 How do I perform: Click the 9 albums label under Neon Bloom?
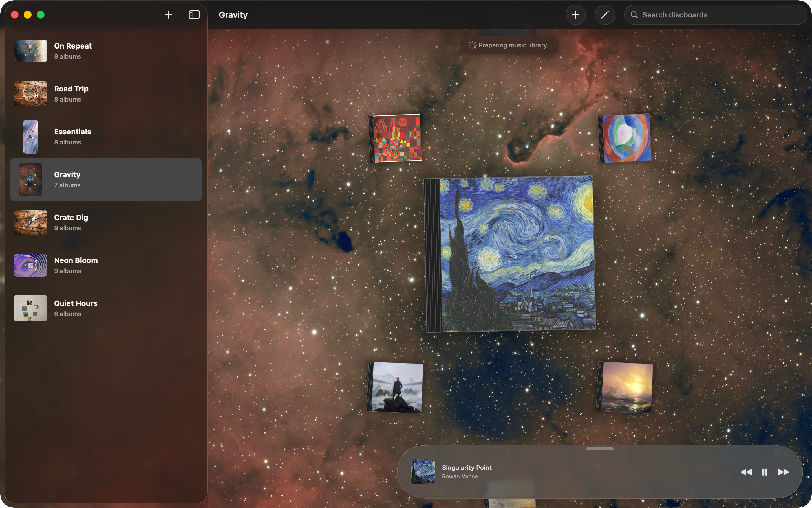point(67,271)
